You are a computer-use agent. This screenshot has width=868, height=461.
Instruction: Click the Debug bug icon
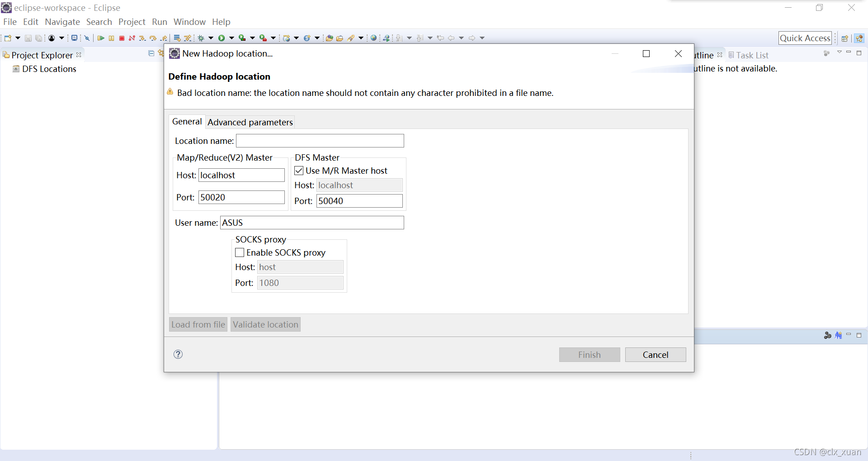[x=201, y=38]
